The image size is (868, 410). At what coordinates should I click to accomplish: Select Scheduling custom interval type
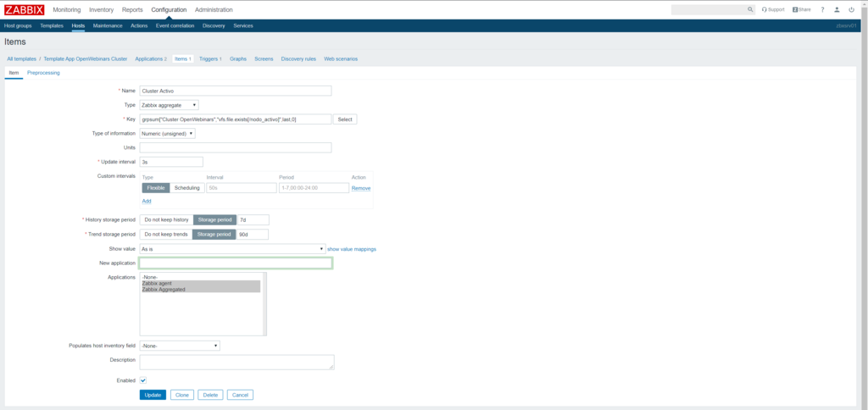(186, 187)
